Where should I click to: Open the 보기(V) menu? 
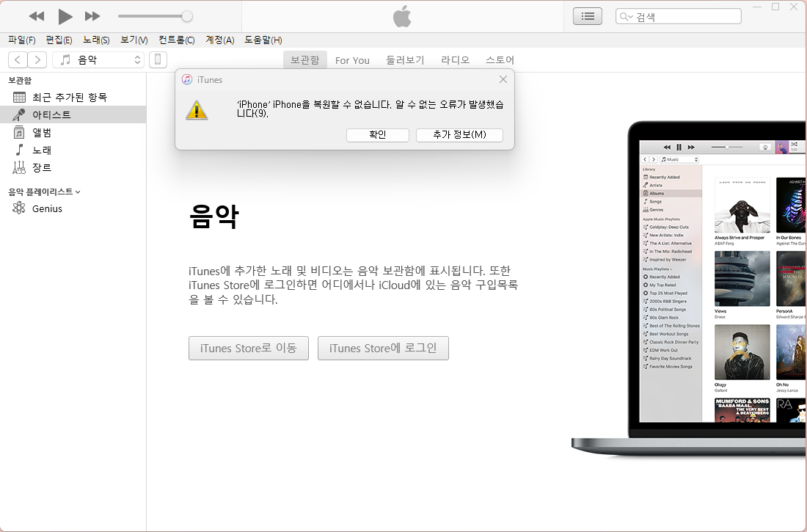click(134, 40)
